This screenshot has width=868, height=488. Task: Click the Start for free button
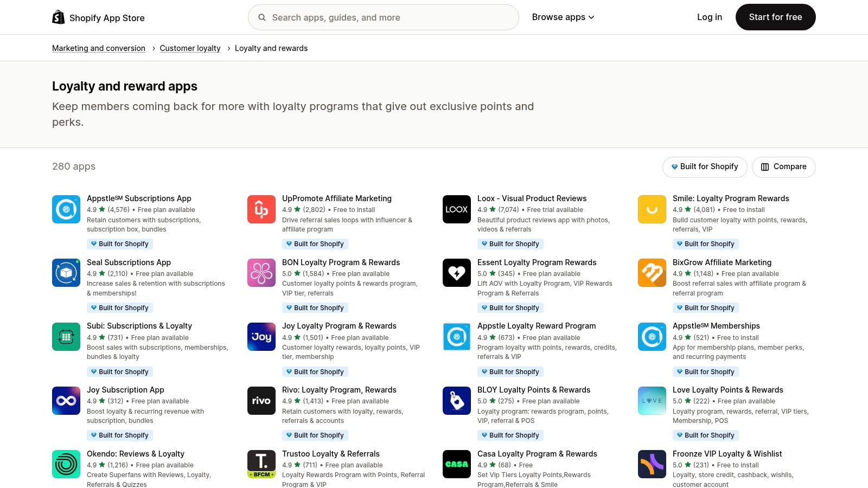point(776,17)
